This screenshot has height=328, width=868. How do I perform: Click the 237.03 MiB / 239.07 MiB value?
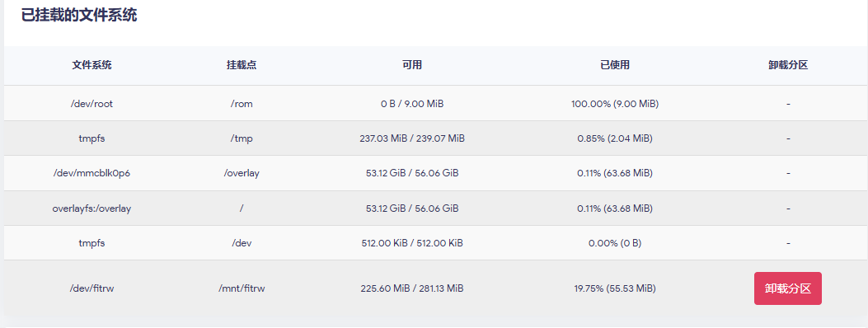tap(412, 138)
